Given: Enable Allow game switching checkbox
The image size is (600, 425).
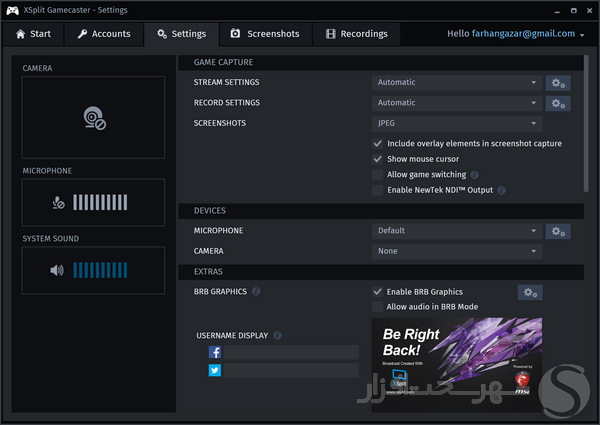Looking at the screenshot, I should click(377, 174).
